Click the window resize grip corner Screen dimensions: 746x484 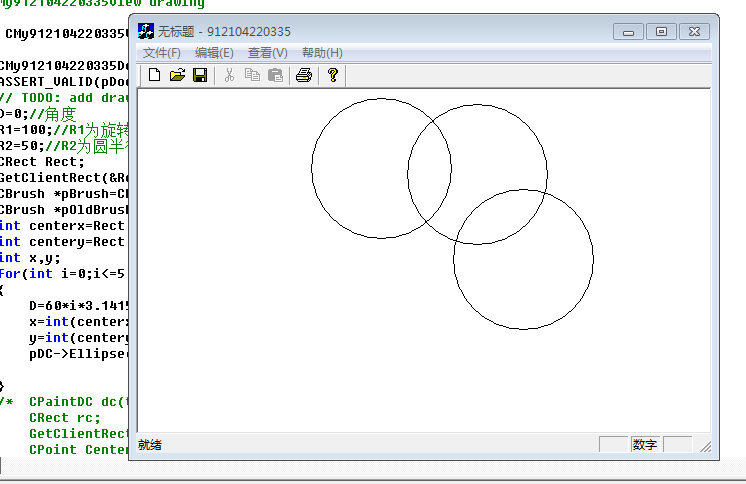pos(706,446)
